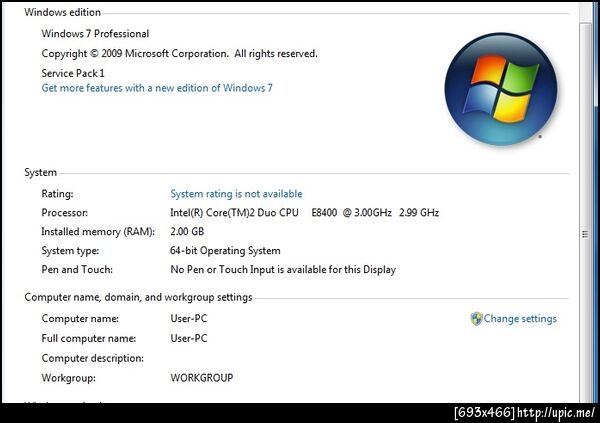Open the Change settings link
600x423 pixels.
point(520,318)
